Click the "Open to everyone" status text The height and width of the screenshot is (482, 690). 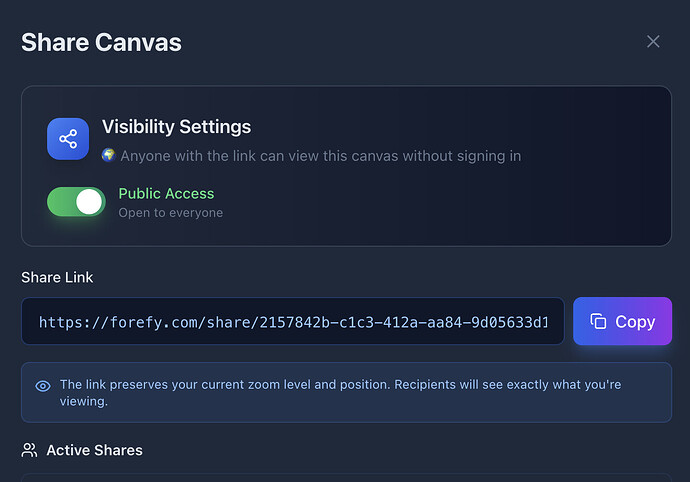click(x=170, y=213)
